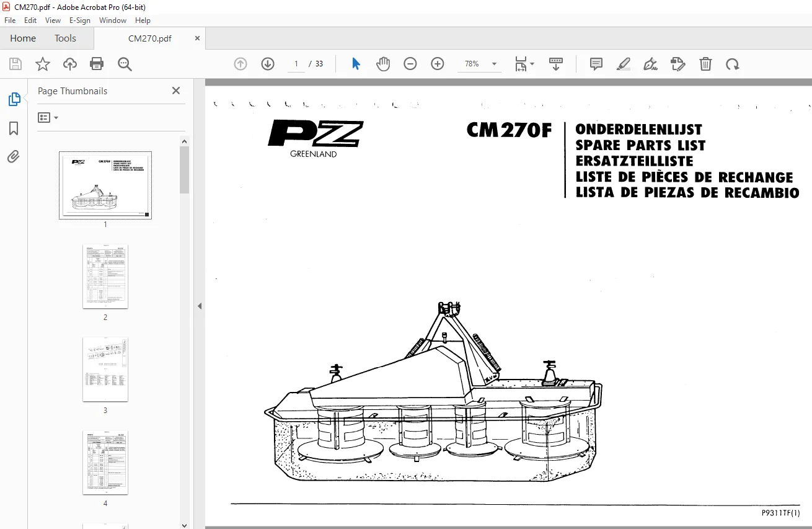Open the Edit menu
Screen dimensions: 812x529
pos(30,20)
